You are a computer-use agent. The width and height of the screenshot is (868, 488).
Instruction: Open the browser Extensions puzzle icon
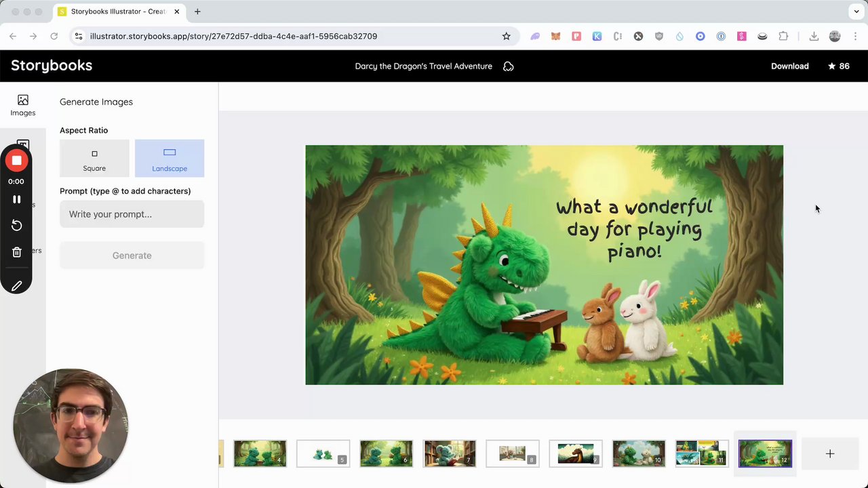[783, 36]
